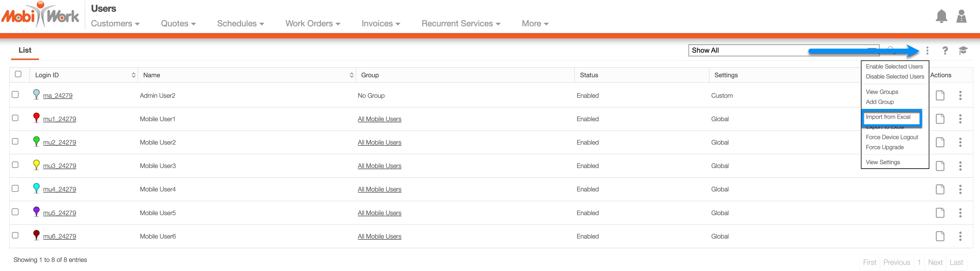Open the mu1_24279 login link

pyautogui.click(x=59, y=119)
